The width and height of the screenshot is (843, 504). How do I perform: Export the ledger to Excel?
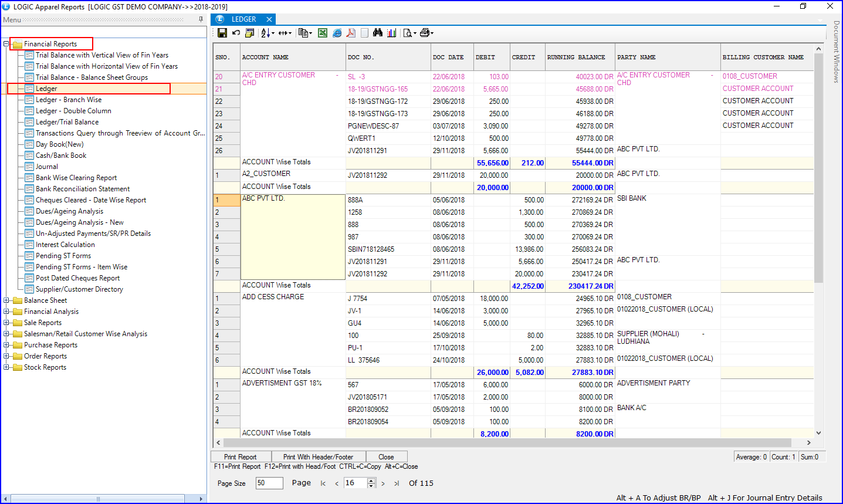[323, 33]
